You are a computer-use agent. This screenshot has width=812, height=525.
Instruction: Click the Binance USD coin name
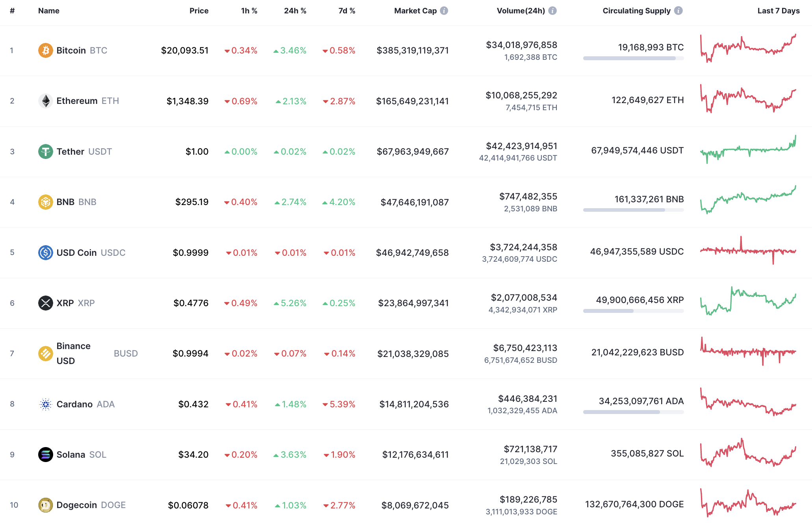pos(73,353)
